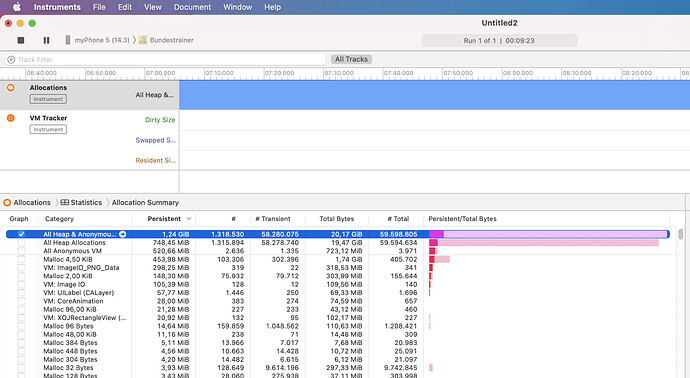This screenshot has height=378, width=690.
Task: Open the track filter options icon
Action: pyautogui.click(x=11, y=59)
